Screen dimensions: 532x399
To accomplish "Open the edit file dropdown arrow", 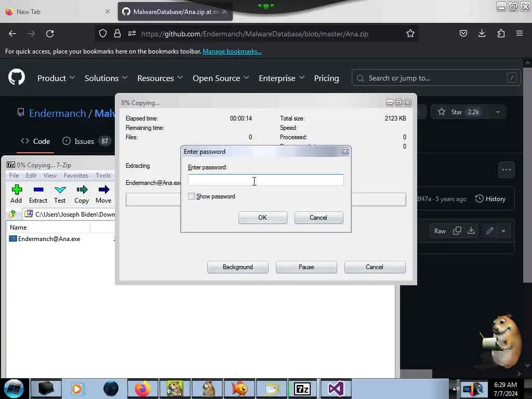I will pyautogui.click(x=503, y=231).
